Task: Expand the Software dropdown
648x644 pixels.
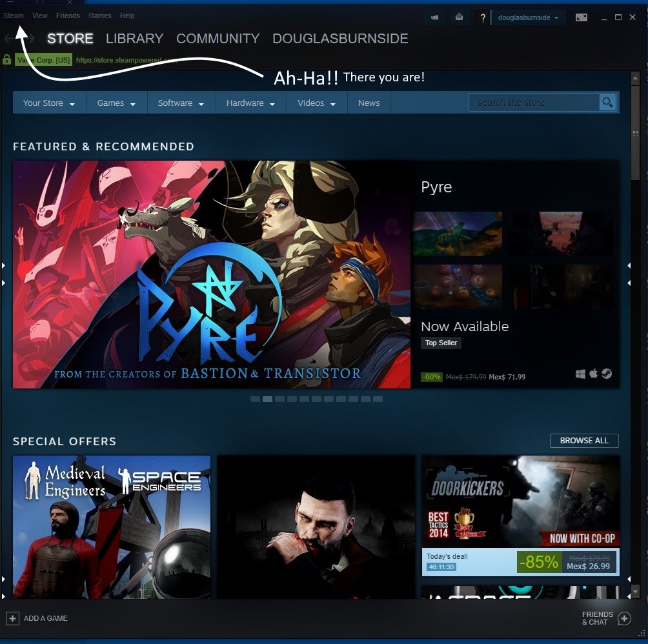Action: (181, 103)
